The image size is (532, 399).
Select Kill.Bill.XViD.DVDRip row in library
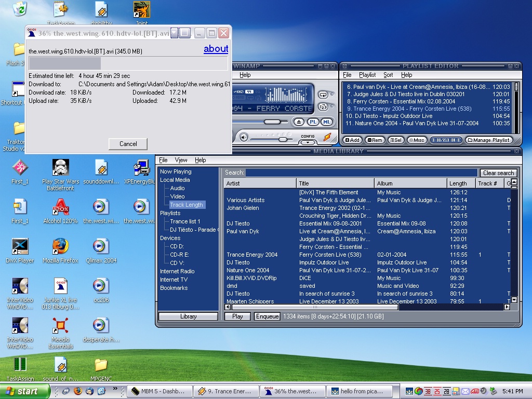click(x=367, y=278)
